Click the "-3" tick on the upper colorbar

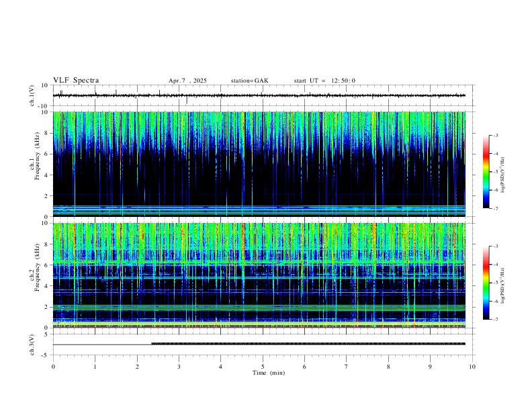pyautogui.click(x=495, y=136)
